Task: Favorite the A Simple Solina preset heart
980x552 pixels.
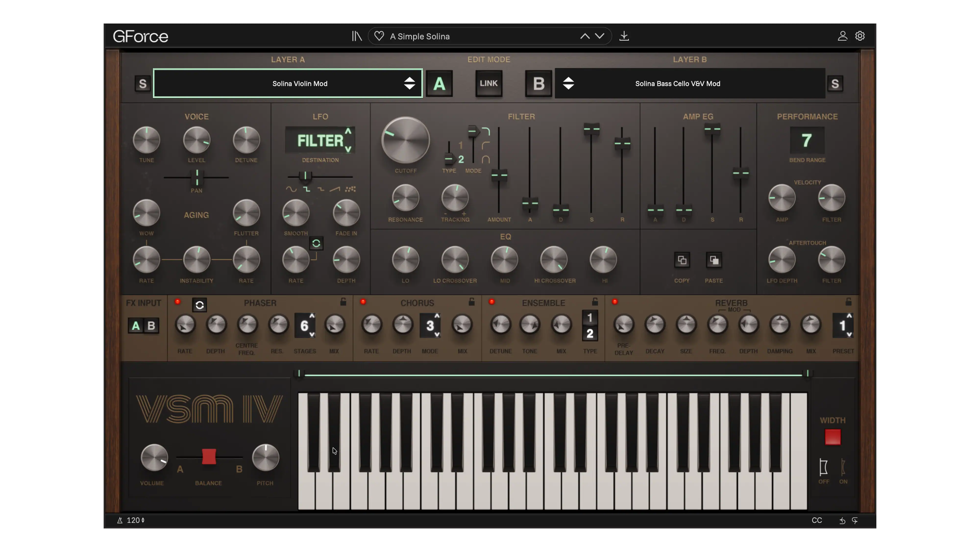Action: tap(379, 36)
